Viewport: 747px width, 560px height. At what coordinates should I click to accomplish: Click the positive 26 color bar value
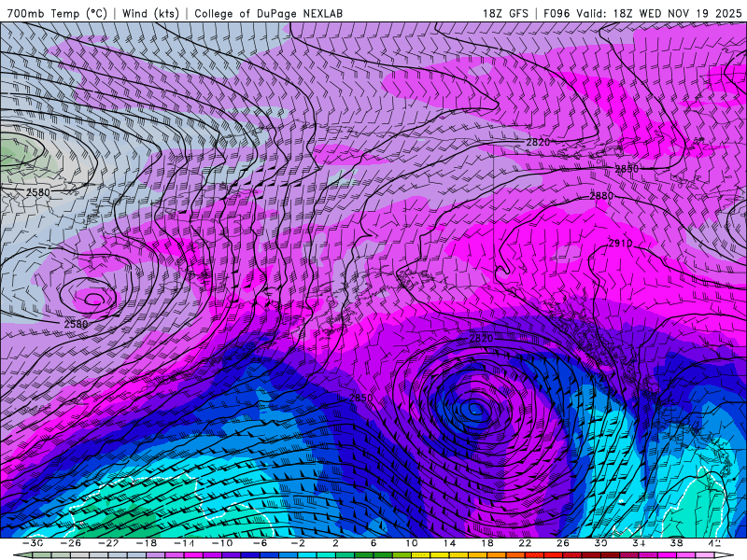[x=563, y=543]
